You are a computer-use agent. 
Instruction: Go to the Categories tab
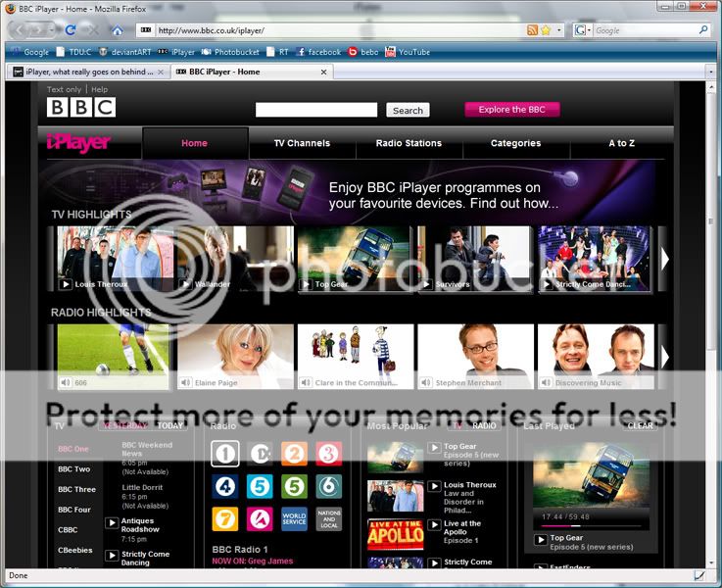click(x=515, y=143)
